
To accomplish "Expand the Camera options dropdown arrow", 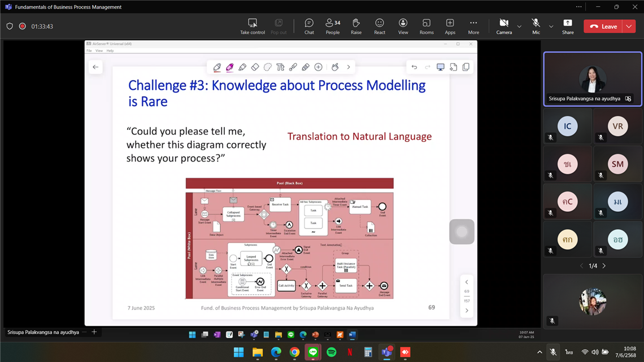I will (x=519, y=27).
